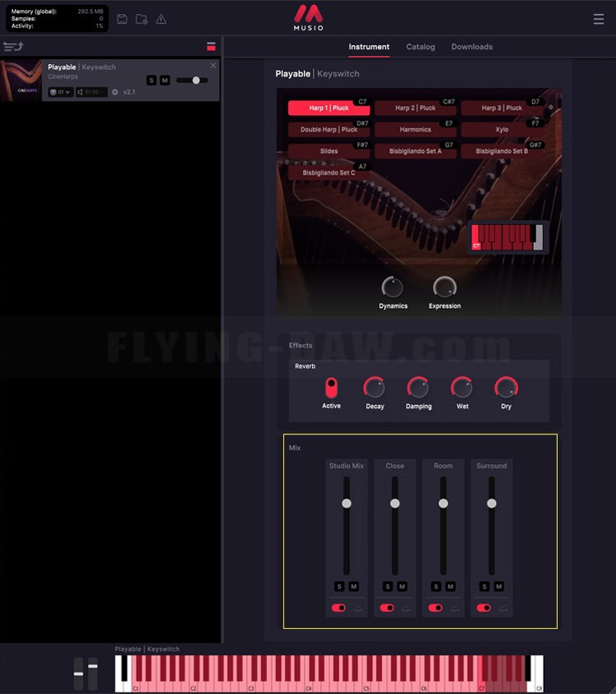This screenshot has height=694, width=616.
Task: Mute the Close mic channel
Action: [x=402, y=586]
